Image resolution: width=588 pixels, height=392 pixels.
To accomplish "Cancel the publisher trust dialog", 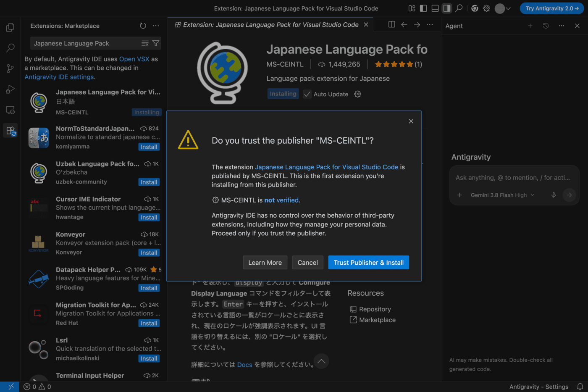I will 307,263.
